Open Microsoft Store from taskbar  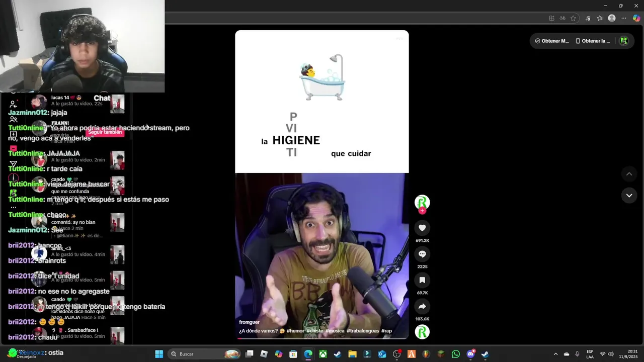pyautogui.click(x=293, y=354)
